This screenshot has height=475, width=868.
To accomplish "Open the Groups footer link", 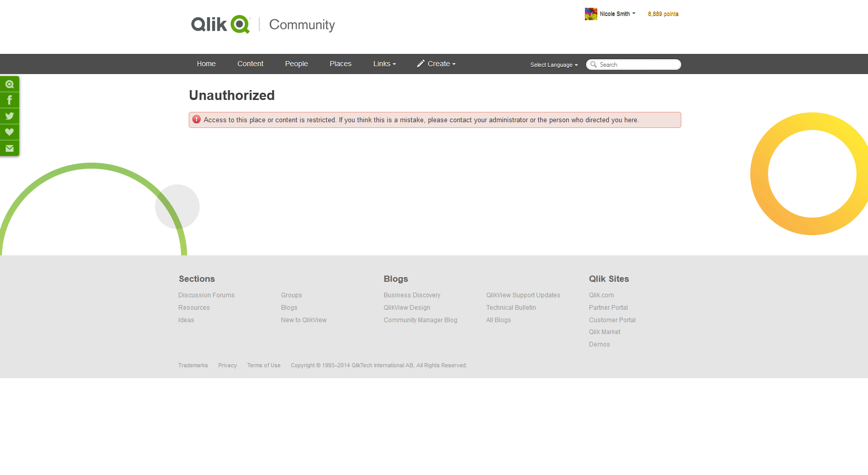I will [x=291, y=295].
